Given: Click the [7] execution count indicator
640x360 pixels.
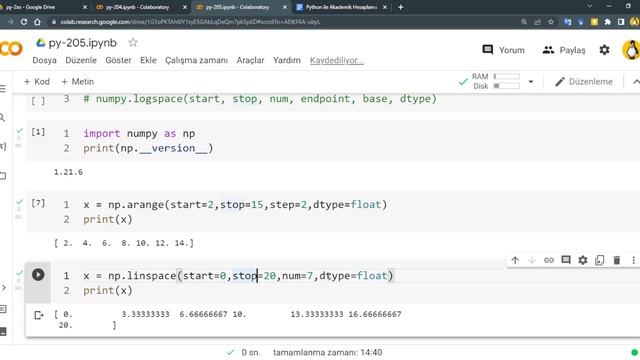Looking at the screenshot, I should tap(38, 203).
